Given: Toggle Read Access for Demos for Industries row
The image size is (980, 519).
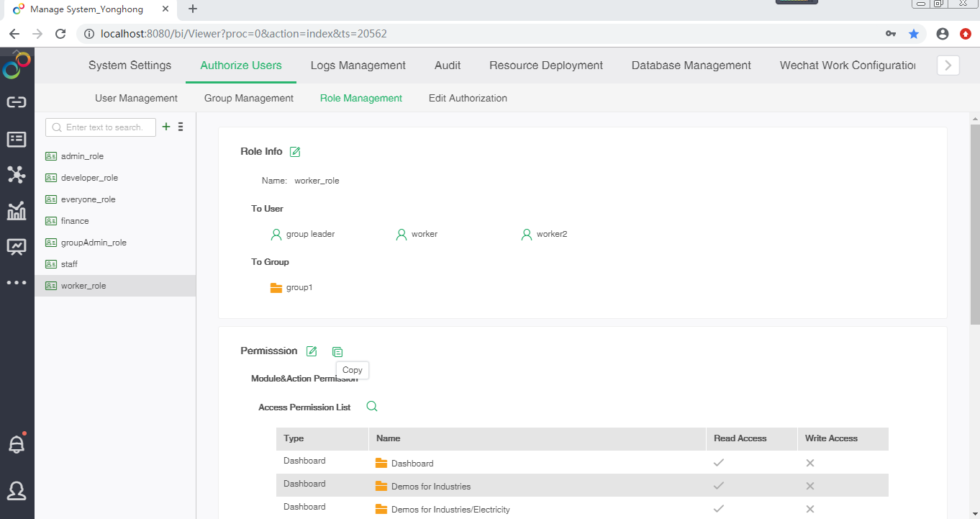Looking at the screenshot, I should pyautogui.click(x=718, y=486).
